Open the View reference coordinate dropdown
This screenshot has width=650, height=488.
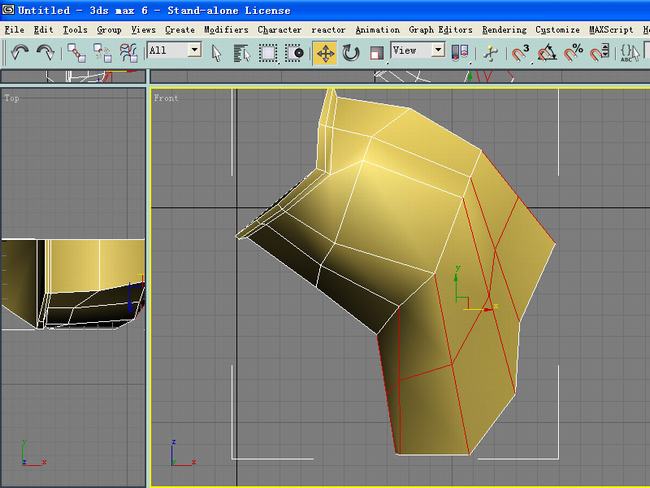tap(417, 51)
